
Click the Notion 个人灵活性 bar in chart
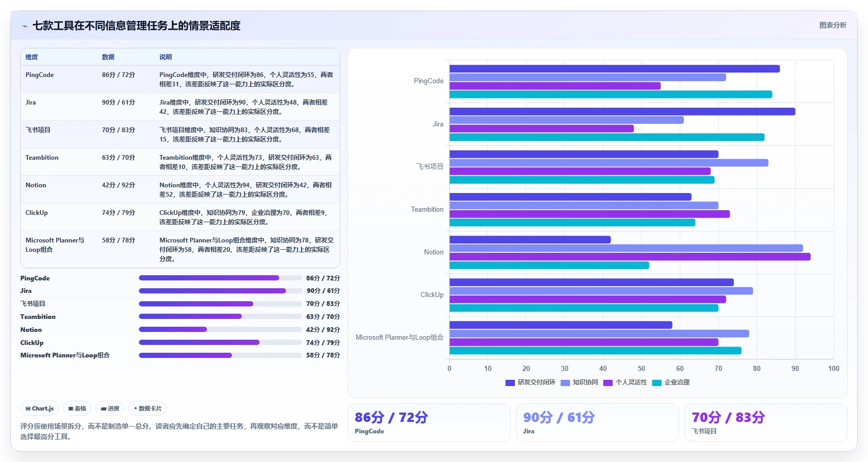[x=630, y=256]
